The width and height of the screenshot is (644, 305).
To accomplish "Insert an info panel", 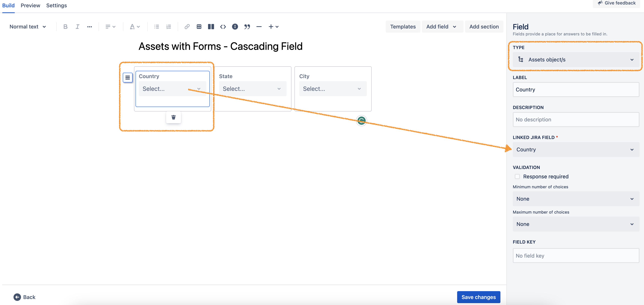I will [x=235, y=26].
